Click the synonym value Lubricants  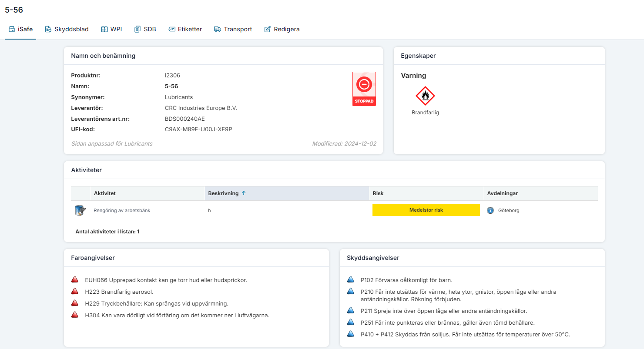tap(178, 97)
